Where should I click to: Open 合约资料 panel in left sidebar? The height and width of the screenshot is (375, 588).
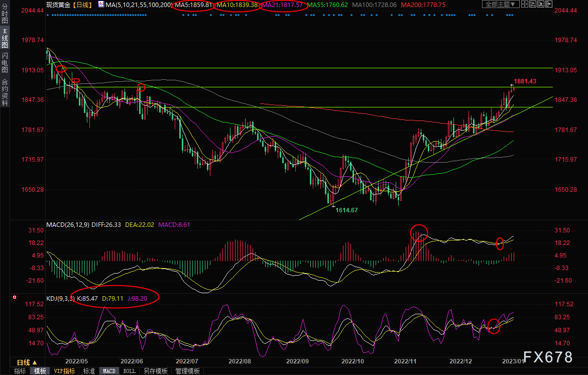click(5, 92)
